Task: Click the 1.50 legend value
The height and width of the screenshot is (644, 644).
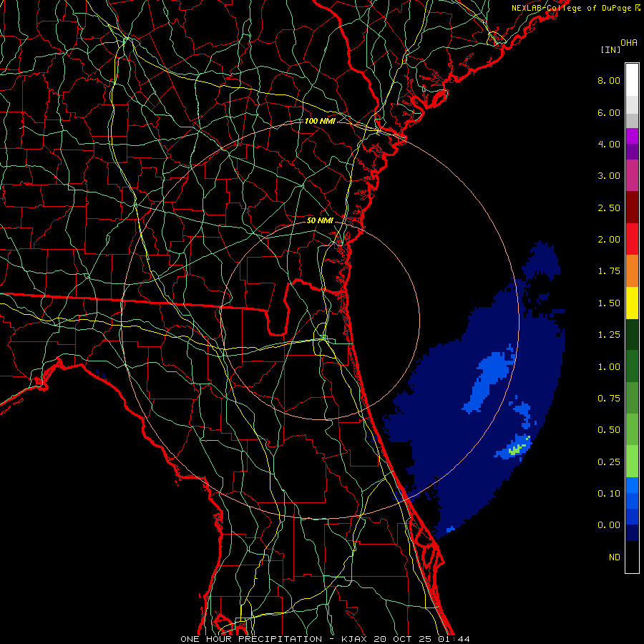Action: pos(609,303)
